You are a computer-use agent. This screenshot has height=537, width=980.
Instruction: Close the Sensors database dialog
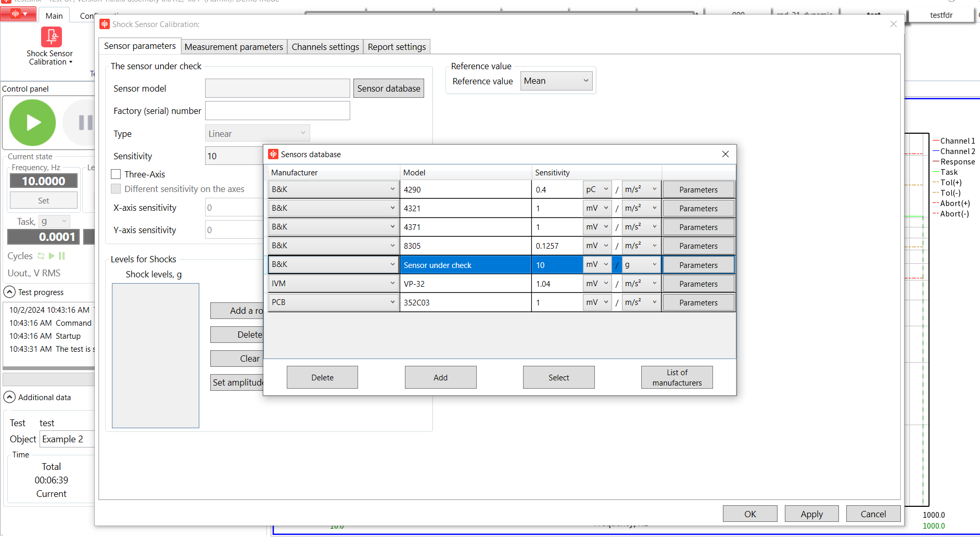click(726, 154)
